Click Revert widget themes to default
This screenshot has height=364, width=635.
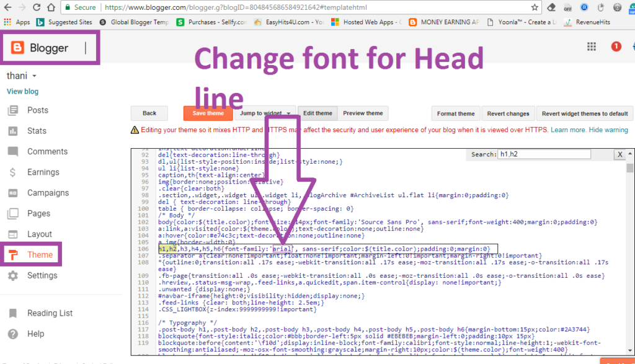(x=585, y=113)
